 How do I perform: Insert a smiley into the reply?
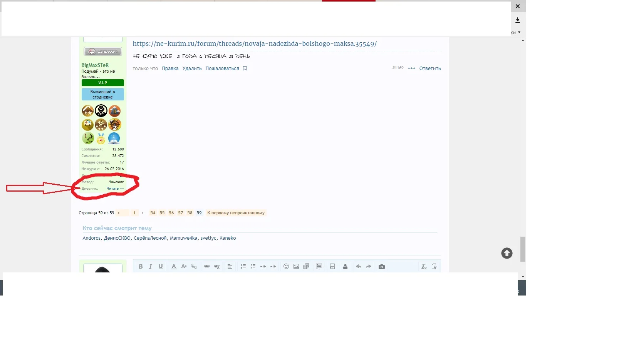pyautogui.click(x=286, y=266)
